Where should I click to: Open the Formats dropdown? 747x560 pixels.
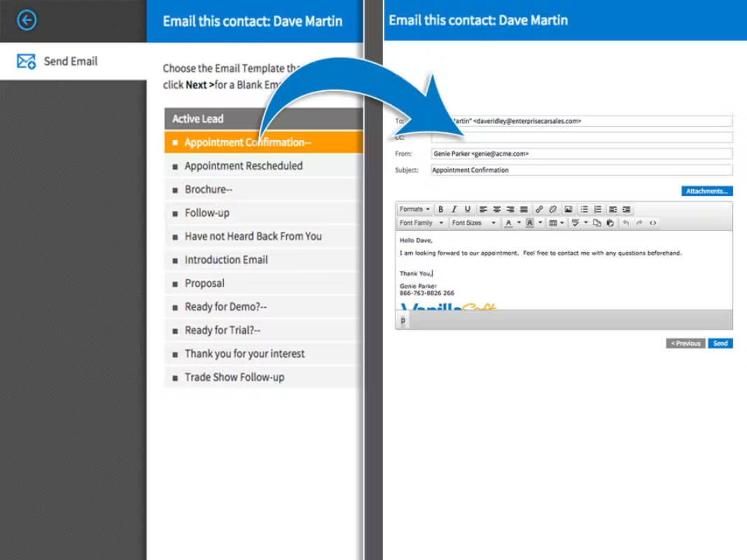pyautogui.click(x=414, y=209)
